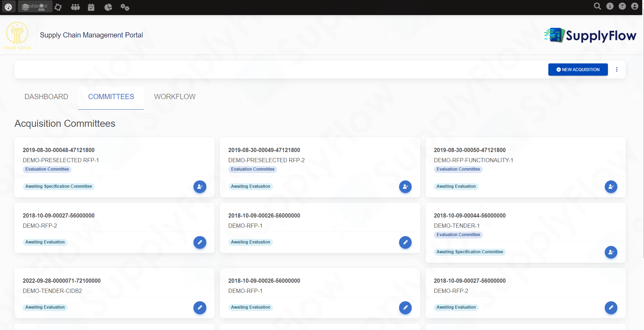Click assign-member icon on DEMO-TENDER-1 card
This screenshot has height=330, width=644.
click(611, 252)
